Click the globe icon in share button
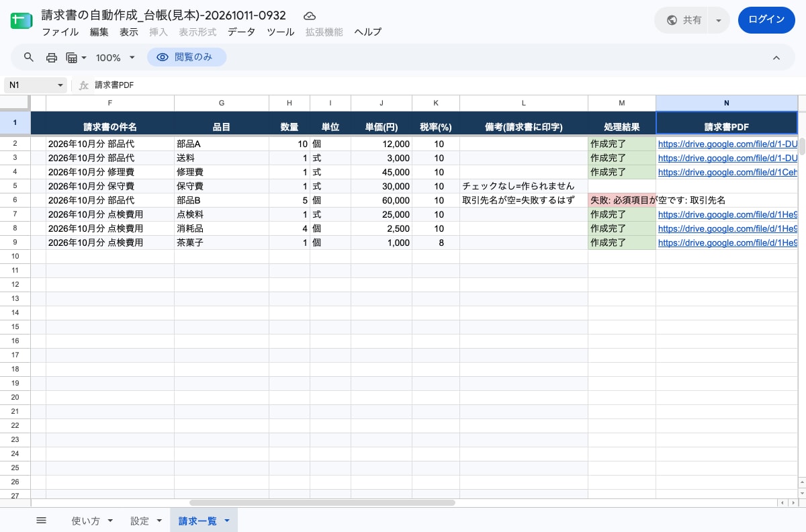Image resolution: width=806 pixels, height=532 pixels. pyautogui.click(x=672, y=20)
